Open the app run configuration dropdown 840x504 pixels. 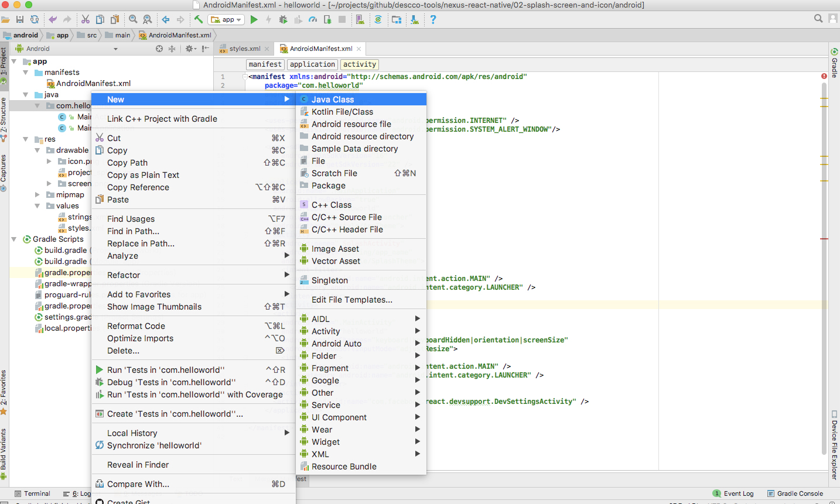(226, 19)
